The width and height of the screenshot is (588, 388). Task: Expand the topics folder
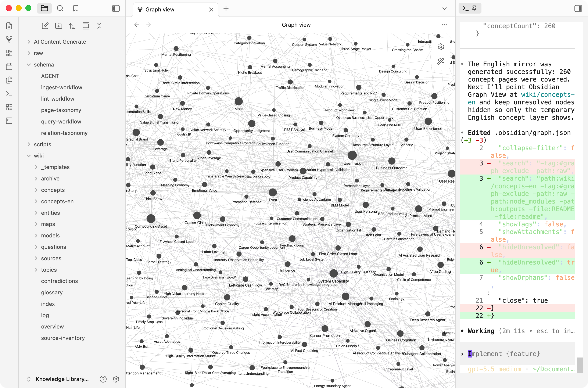click(x=49, y=270)
